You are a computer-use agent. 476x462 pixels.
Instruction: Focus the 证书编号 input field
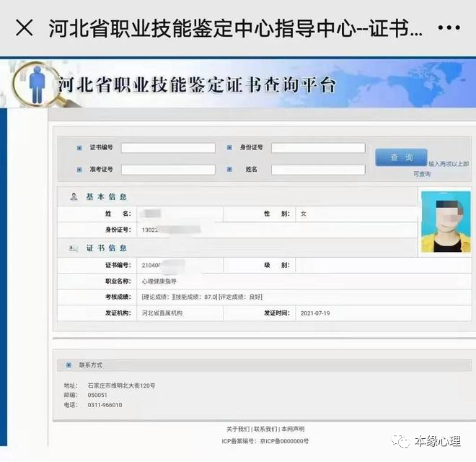(168, 148)
